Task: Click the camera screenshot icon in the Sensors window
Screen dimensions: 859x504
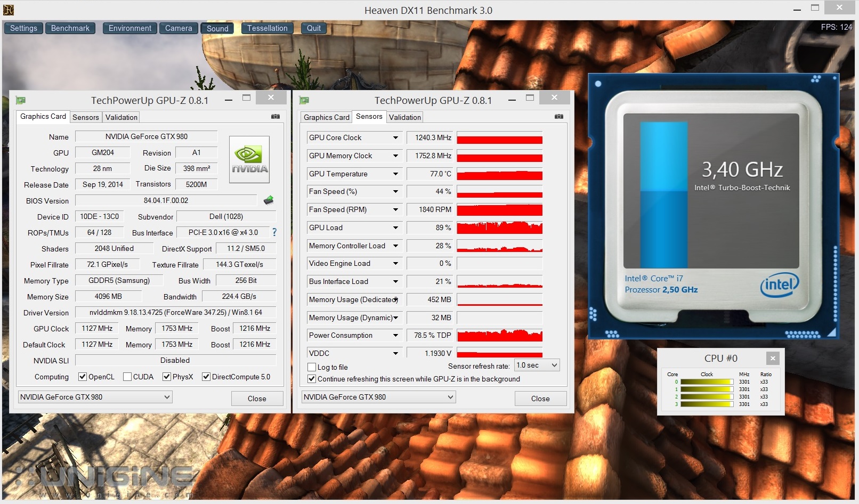Action: pos(559,116)
